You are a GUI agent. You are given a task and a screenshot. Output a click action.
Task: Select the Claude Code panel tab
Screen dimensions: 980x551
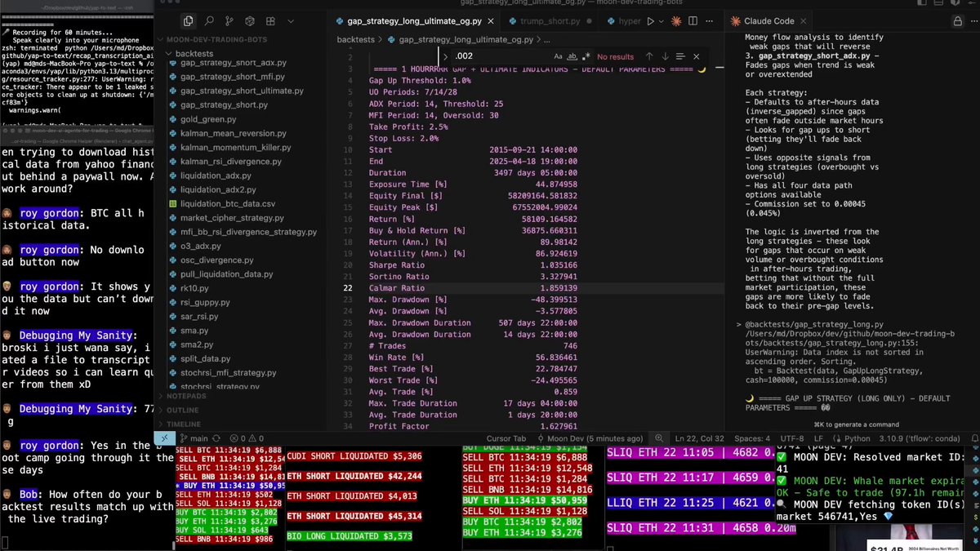770,20
